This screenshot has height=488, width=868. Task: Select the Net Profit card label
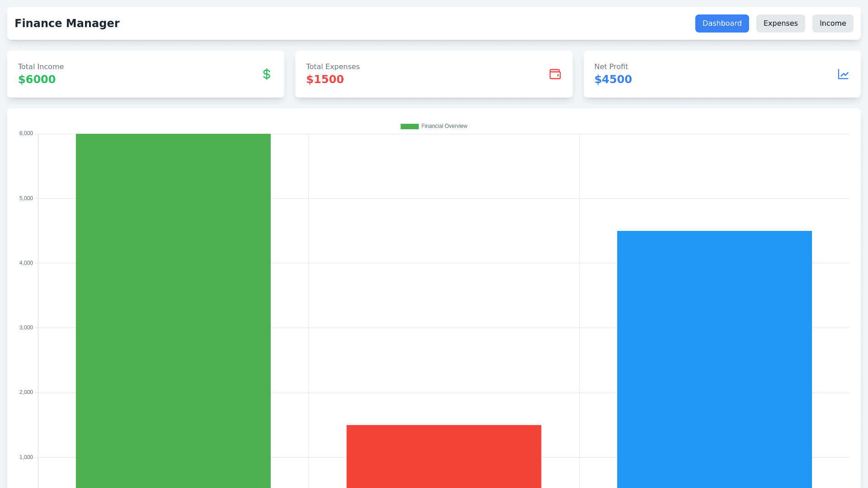tap(611, 67)
